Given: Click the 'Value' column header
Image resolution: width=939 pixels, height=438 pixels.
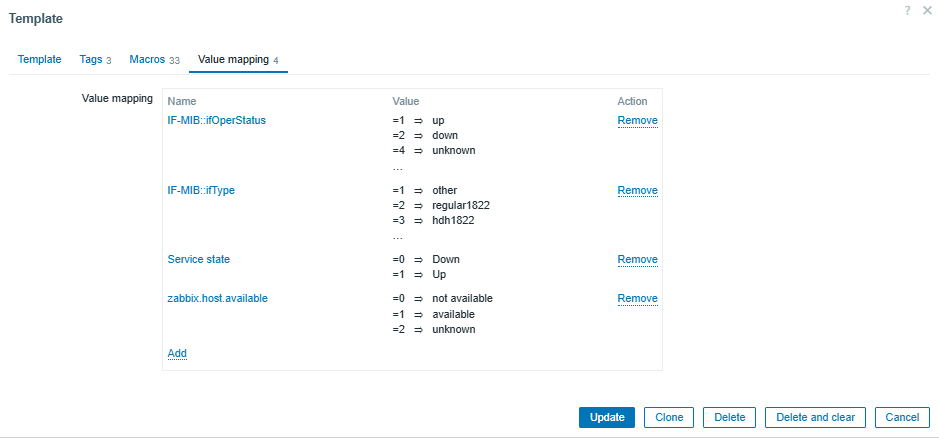Looking at the screenshot, I should (406, 101).
